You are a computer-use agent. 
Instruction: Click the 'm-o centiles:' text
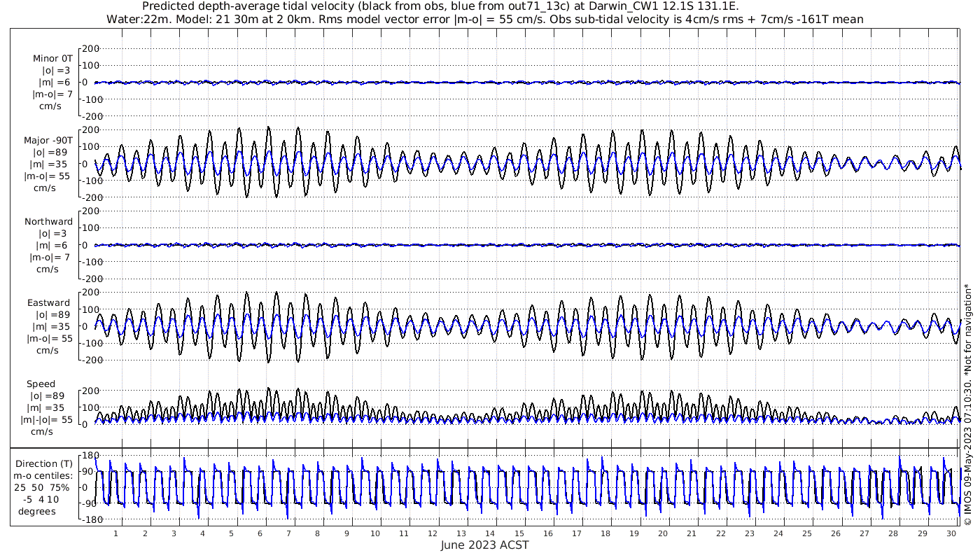tap(43, 475)
